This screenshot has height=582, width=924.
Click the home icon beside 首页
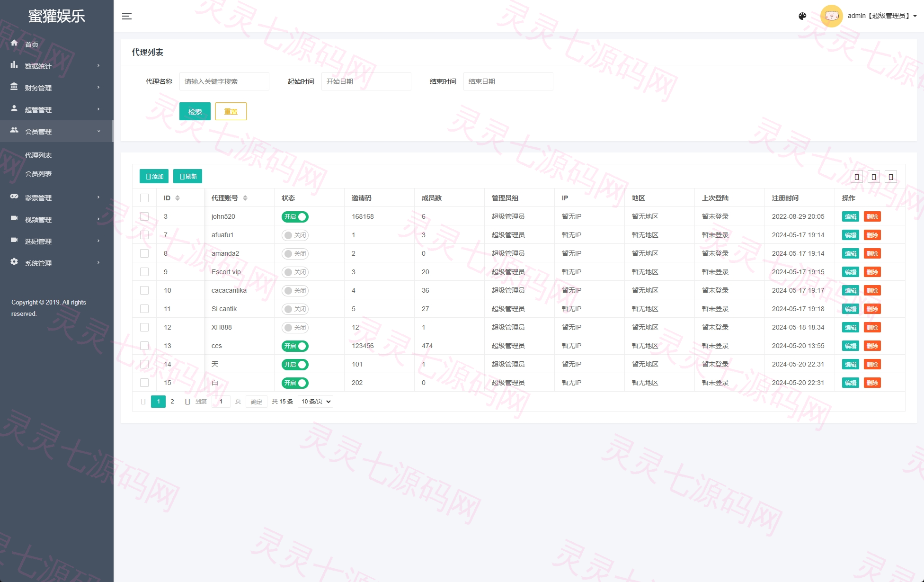coord(14,43)
